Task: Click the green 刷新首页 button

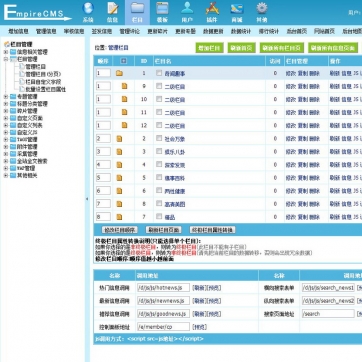Action: (241, 48)
